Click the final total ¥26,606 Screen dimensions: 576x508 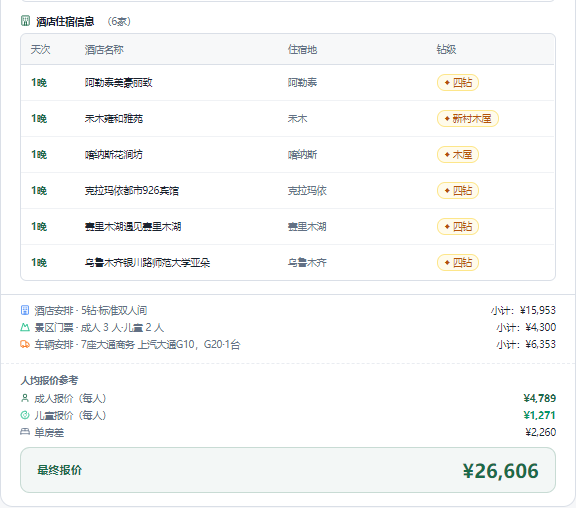[501, 471]
